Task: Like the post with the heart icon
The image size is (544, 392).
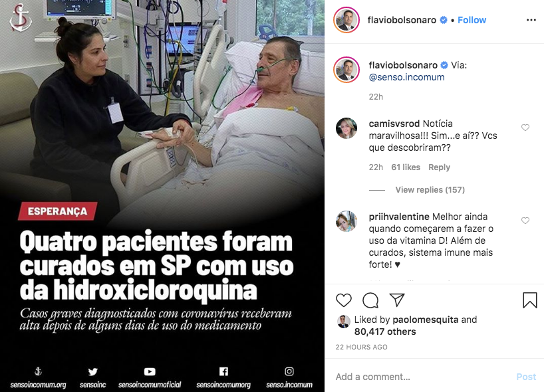Action: (343, 300)
